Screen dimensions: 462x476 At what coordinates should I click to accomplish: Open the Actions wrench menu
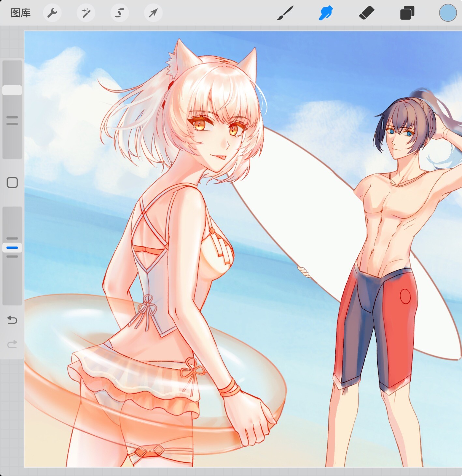[x=52, y=13]
